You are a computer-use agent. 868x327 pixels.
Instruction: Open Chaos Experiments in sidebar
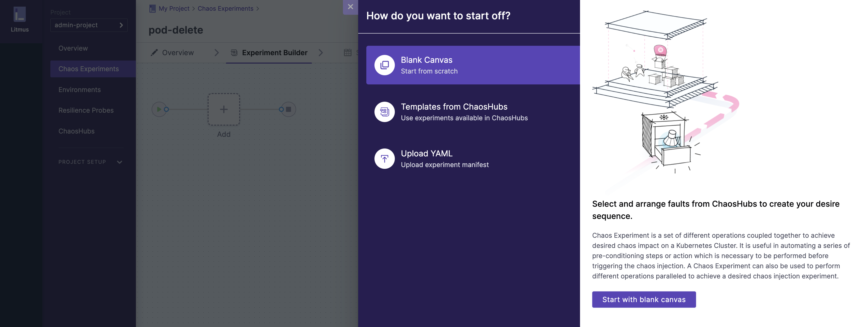click(x=89, y=69)
